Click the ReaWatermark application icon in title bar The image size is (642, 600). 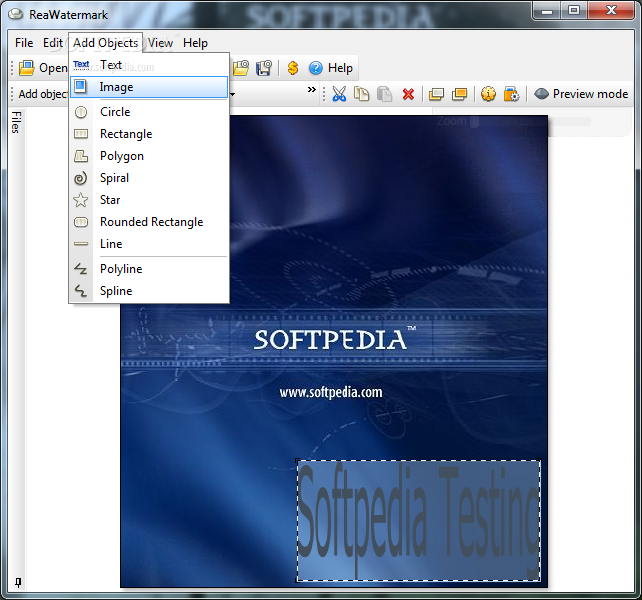point(16,14)
